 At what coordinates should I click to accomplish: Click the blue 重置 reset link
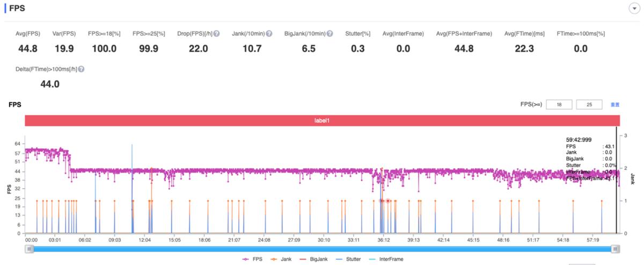click(x=615, y=104)
